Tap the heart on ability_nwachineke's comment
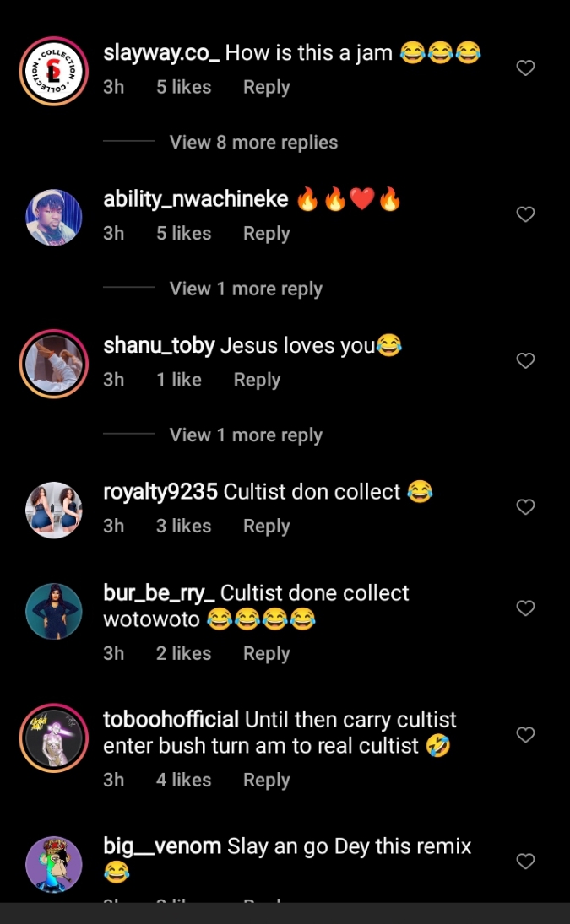Viewport: 570px width, 924px height. click(x=525, y=214)
